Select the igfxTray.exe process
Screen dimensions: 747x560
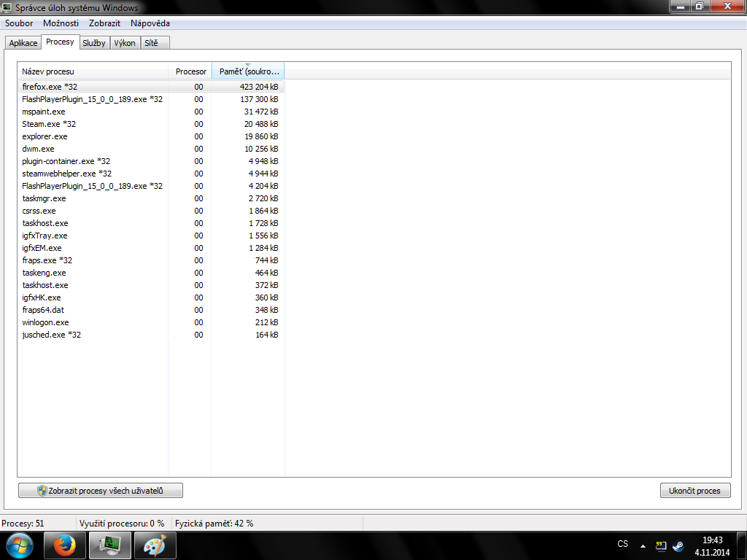point(151,236)
